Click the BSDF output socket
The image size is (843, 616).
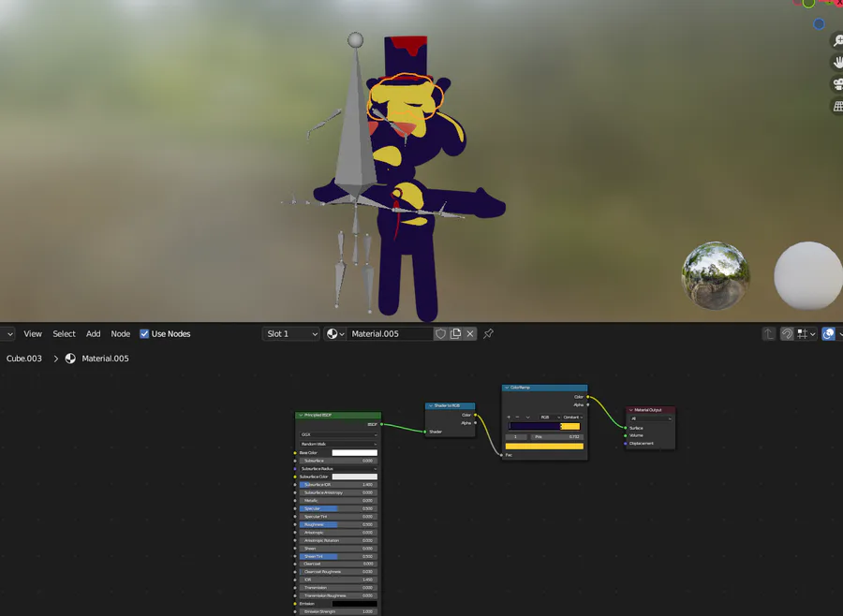click(381, 425)
